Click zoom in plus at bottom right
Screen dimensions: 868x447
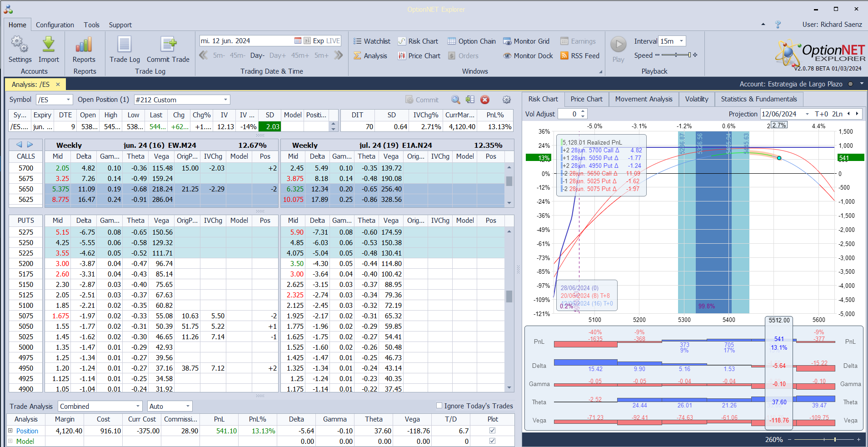pyautogui.click(x=858, y=439)
